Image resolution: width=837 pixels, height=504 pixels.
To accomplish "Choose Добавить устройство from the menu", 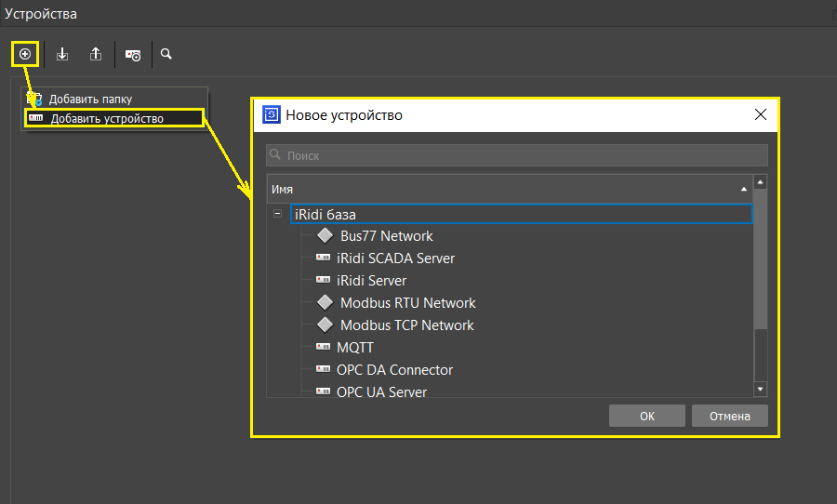I will click(x=106, y=118).
